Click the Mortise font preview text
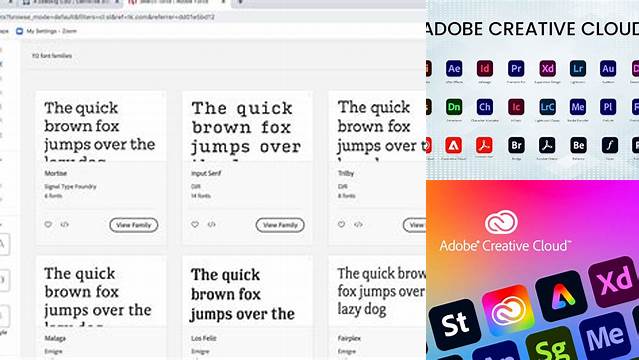The width and height of the screenshot is (639, 360). point(100,130)
